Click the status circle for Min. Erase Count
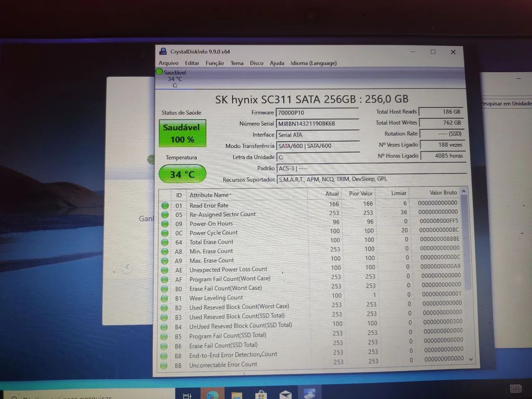 [165, 252]
